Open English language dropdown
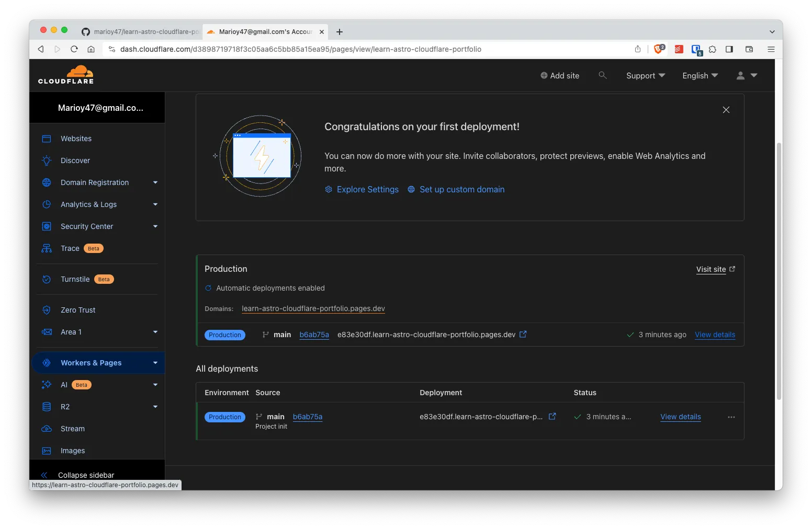The height and width of the screenshot is (529, 812). click(700, 76)
